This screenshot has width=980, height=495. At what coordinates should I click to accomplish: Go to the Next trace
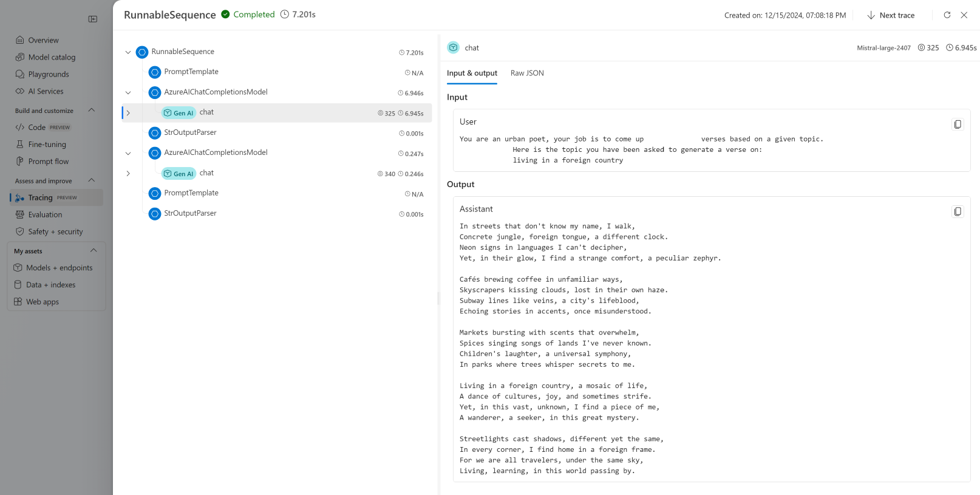click(x=890, y=15)
